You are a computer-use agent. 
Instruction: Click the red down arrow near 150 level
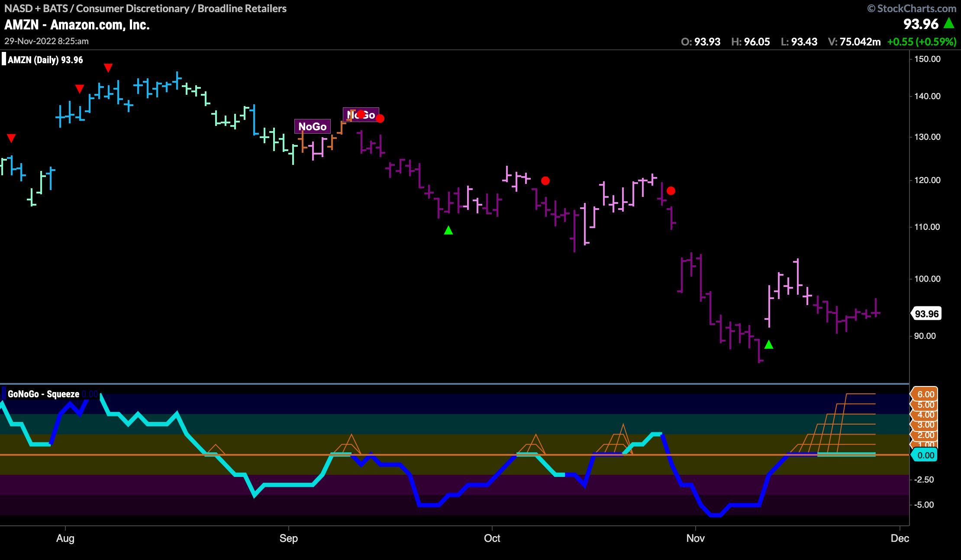108,68
